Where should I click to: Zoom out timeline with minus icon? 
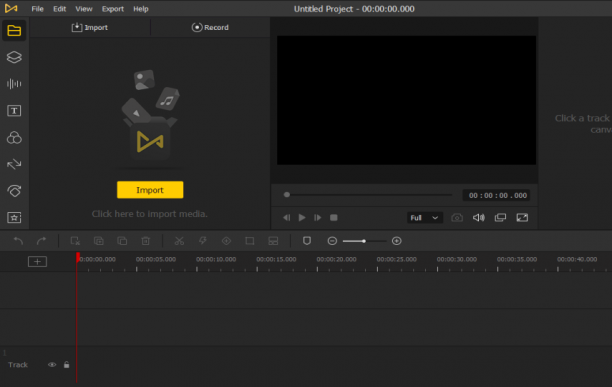(x=332, y=241)
